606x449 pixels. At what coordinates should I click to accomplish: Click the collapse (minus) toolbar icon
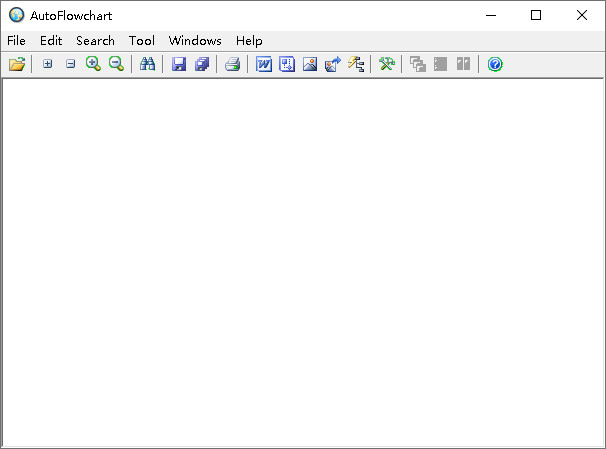[70, 64]
